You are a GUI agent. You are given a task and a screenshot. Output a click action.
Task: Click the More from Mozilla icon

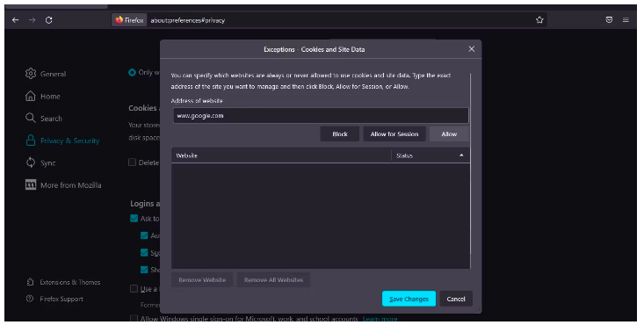point(31,184)
